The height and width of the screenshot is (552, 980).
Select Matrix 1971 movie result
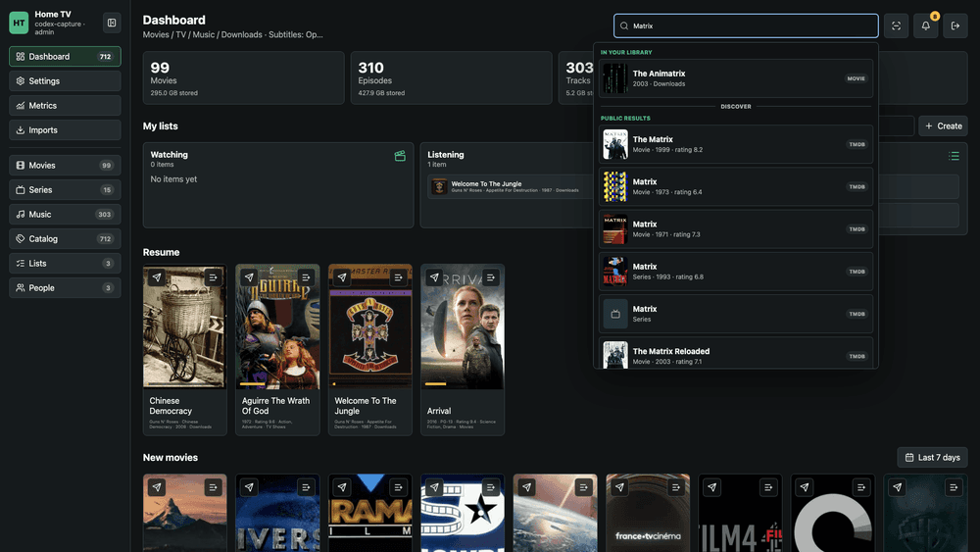[x=736, y=228]
